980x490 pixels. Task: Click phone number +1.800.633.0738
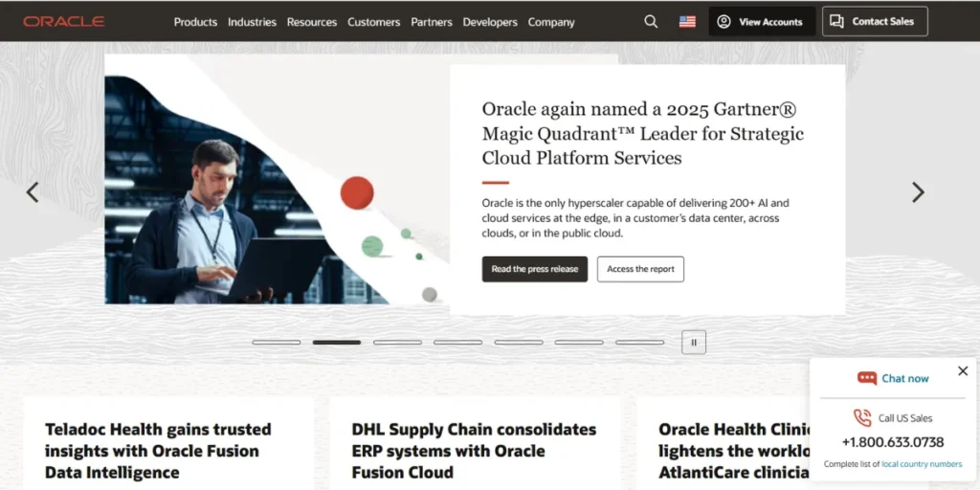(x=893, y=442)
